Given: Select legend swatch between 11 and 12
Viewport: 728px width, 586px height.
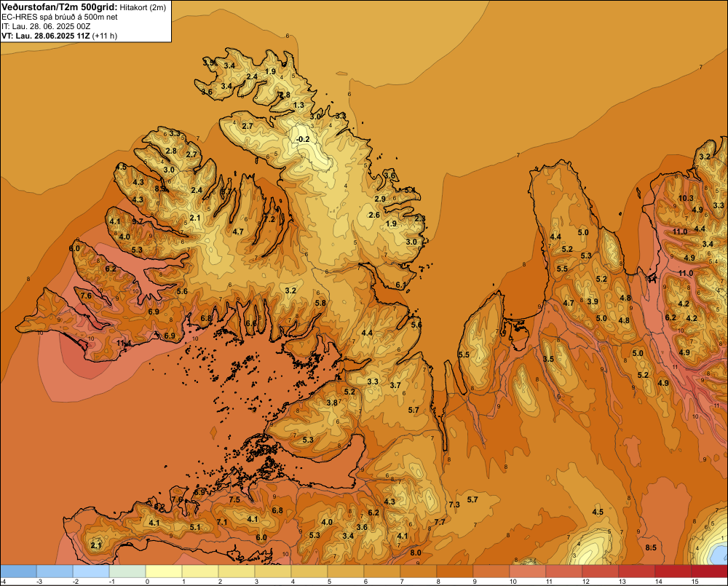Looking at the screenshot, I should [563, 571].
